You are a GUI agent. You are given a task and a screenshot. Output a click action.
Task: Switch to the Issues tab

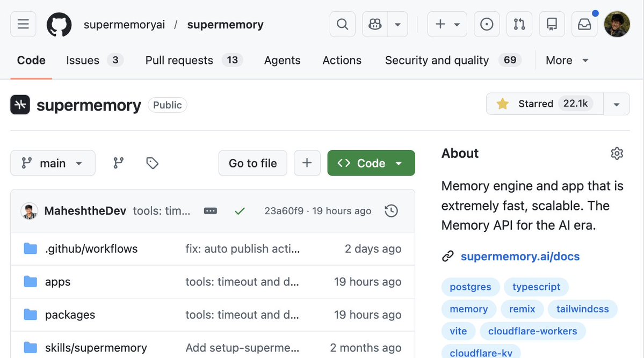95,60
